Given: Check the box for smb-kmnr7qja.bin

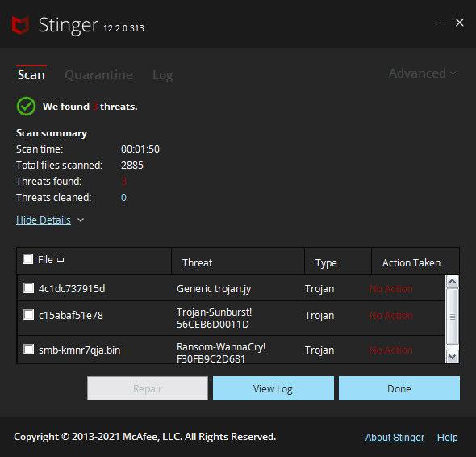Looking at the screenshot, I should [29, 349].
